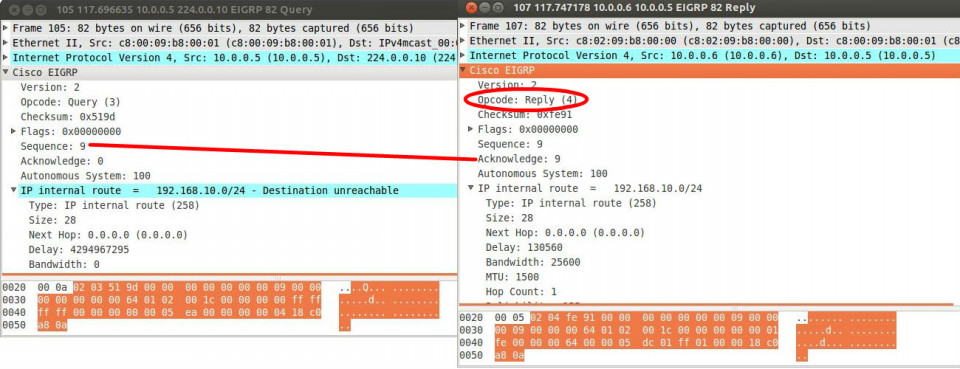This screenshot has height=369, width=960.
Task: Select Internet Protocol Version 4 row in Reply window
Action: (x=709, y=55)
